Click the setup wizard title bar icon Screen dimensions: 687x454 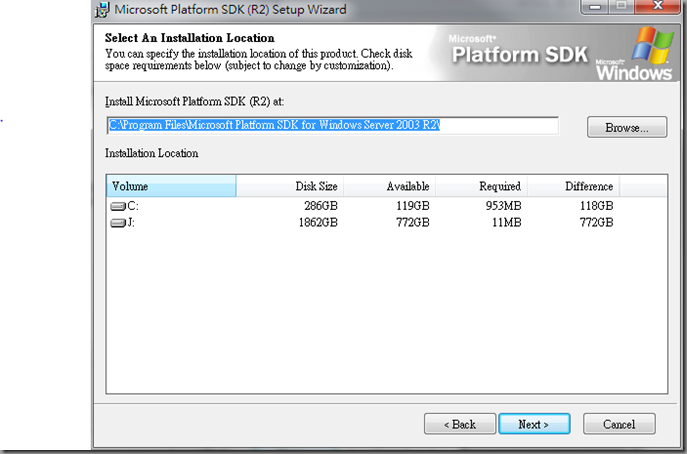pyautogui.click(x=102, y=9)
